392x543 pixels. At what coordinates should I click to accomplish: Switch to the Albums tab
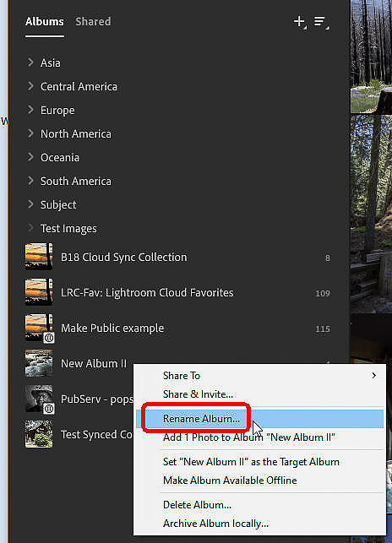[x=45, y=21]
